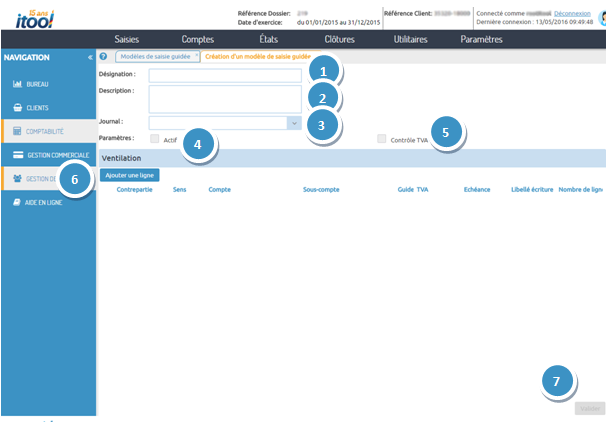Select the Comptabilité calculator icon
608x422 pixels.
18,131
